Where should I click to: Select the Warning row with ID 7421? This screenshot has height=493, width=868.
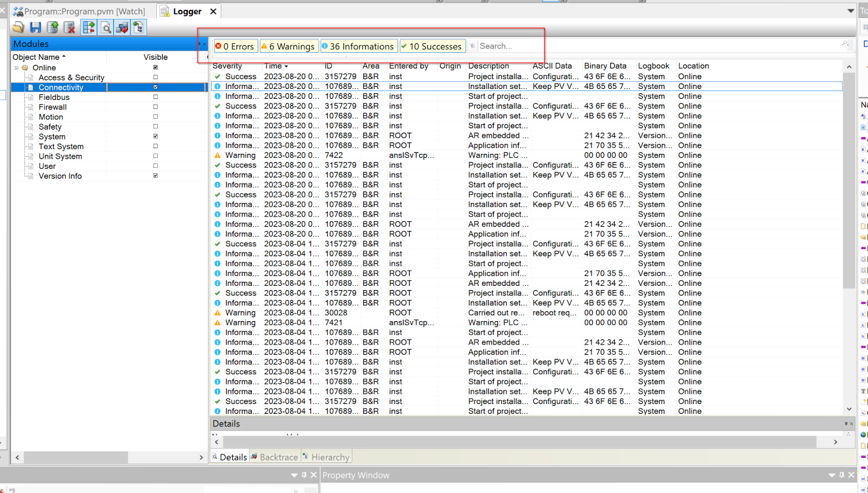point(526,323)
